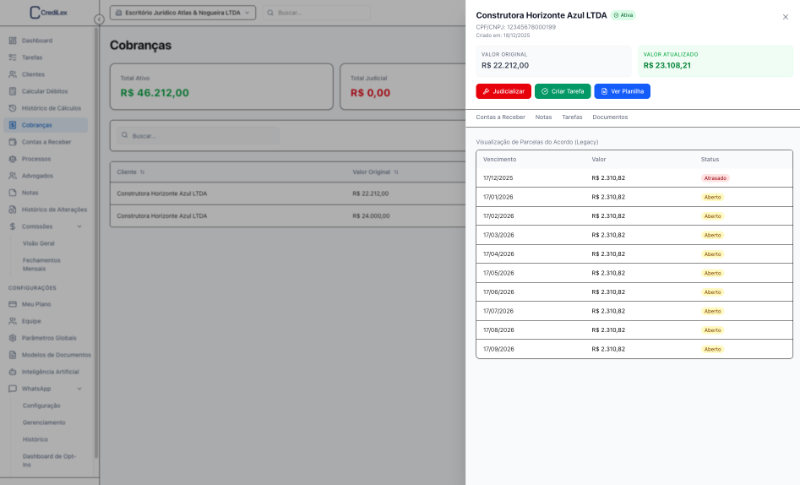Open the Escritório Jurídico company selector dropdown
Screen dimensions: 800x485
coord(181,13)
